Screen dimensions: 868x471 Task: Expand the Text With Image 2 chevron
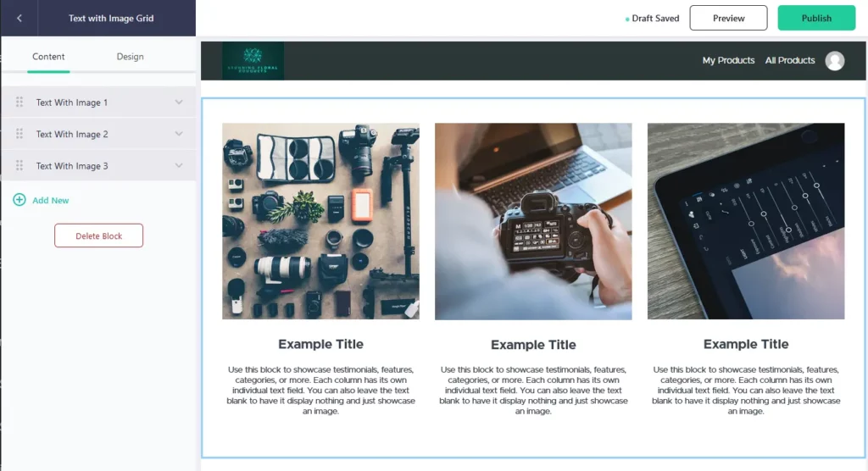179,134
